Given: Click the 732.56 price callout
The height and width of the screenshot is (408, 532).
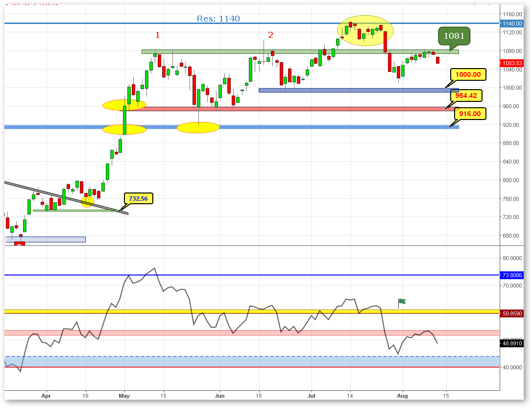Looking at the screenshot, I should click(x=139, y=199).
